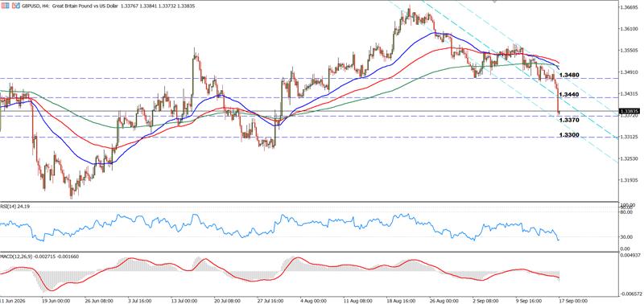
Task: Click the current price tag 1.33835 on price axis
Action: pos(630,111)
